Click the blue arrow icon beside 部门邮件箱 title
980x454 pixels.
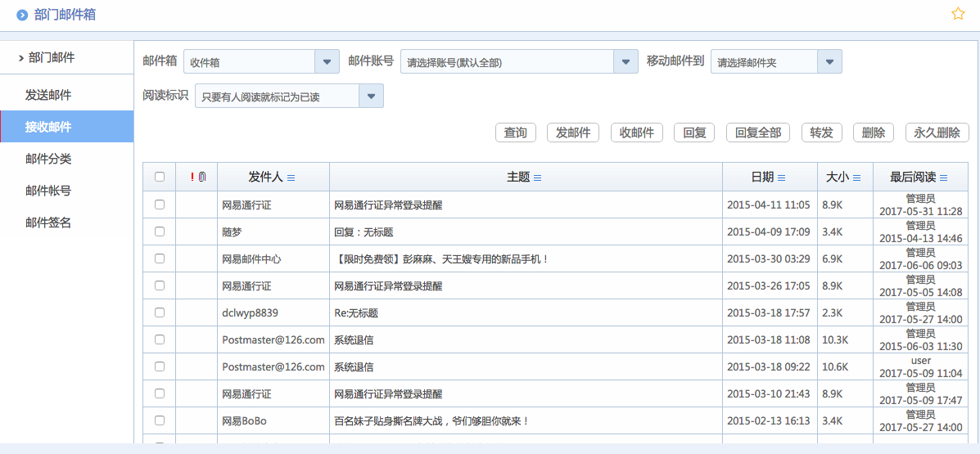pyautogui.click(x=22, y=16)
